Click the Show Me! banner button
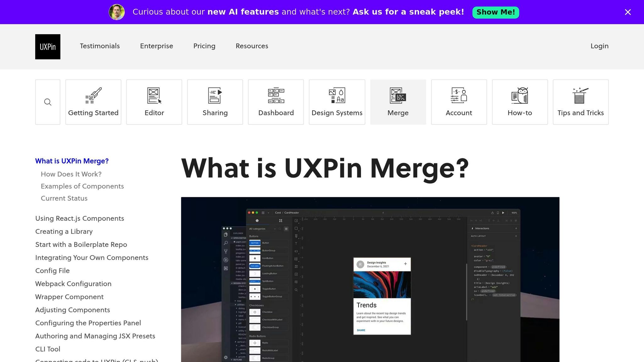The image size is (644, 362). pos(496,12)
